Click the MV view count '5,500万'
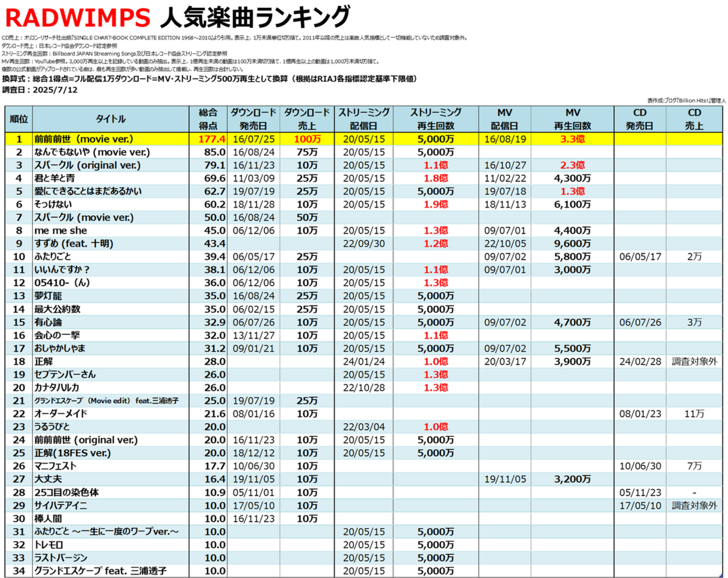The width and height of the screenshot is (728, 578). click(x=572, y=348)
